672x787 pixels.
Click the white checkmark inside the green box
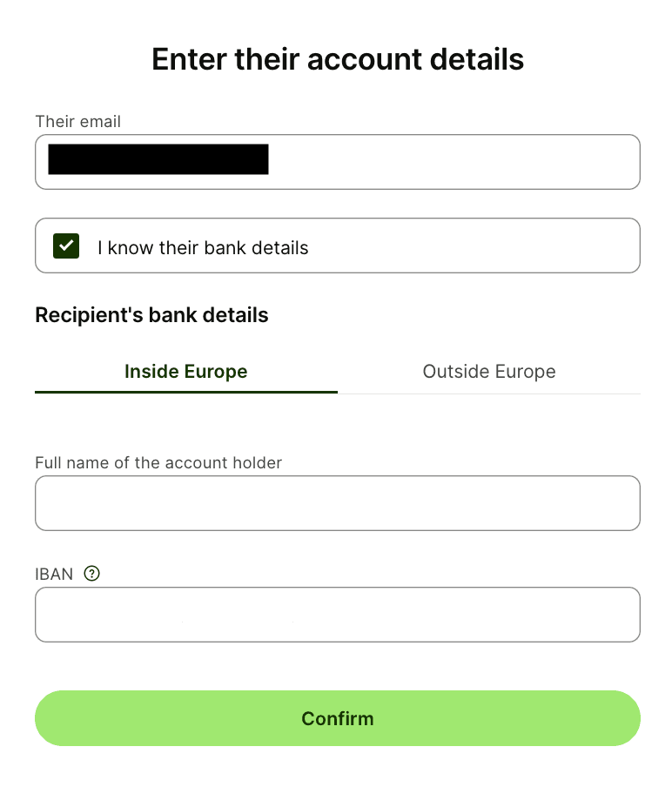coord(66,246)
